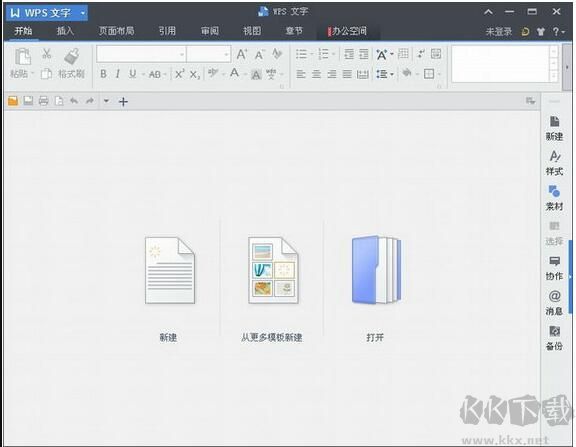The width and height of the screenshot is (576, 447).
Task: Collapse the ribbon with the caret button
Action: pyautogui.click(x=488, y=12)
